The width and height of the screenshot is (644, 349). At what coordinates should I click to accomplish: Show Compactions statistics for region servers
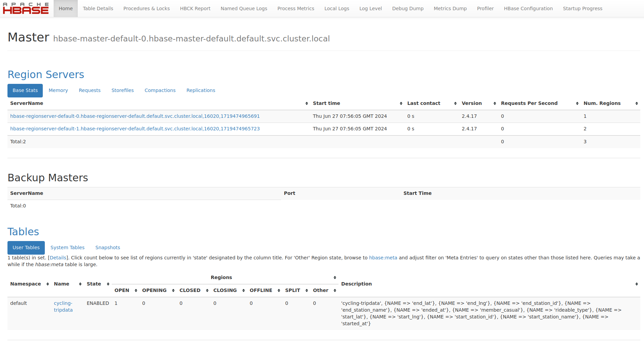[x=160, y=90]
